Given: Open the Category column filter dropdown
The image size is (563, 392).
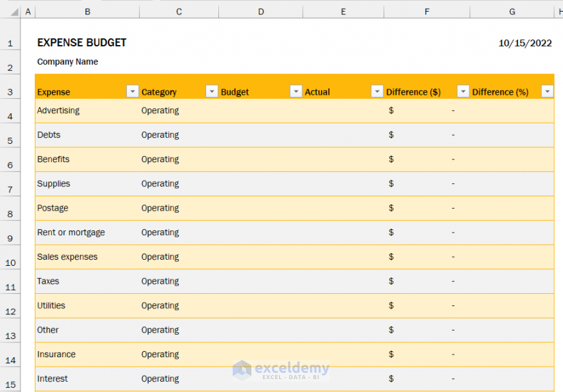Looking at the screenshot, I should [212, 91].
